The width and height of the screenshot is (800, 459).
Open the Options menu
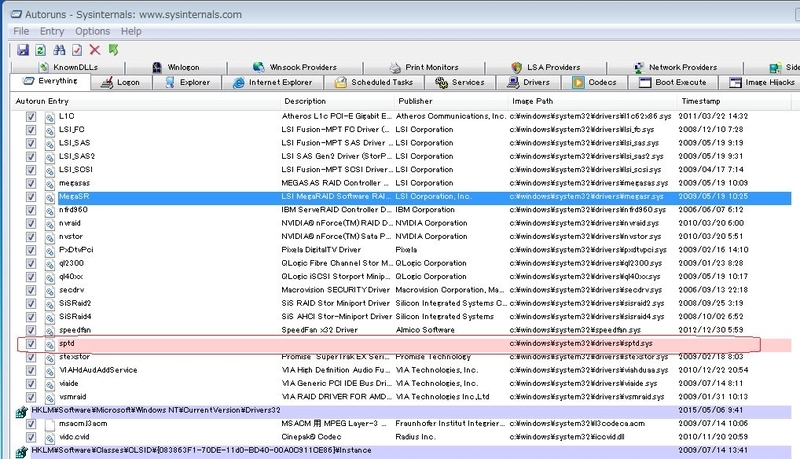(x=92, y=31)
